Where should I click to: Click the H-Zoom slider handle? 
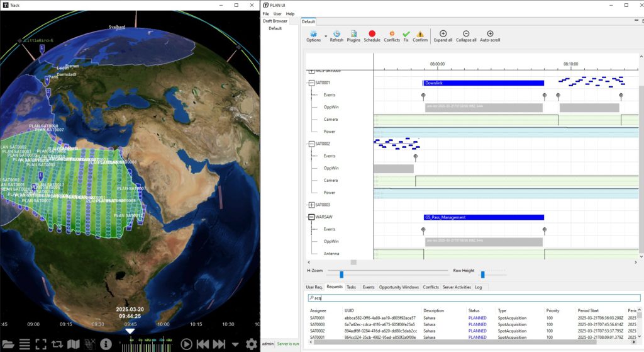click(x=341, y=275)
